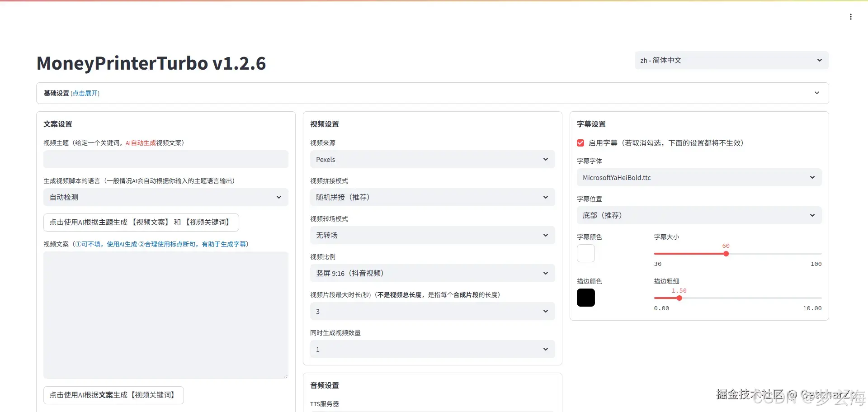Click the AI generate keywords from script button
Viewport: 868px width, 412px height.
click(113, 395)
